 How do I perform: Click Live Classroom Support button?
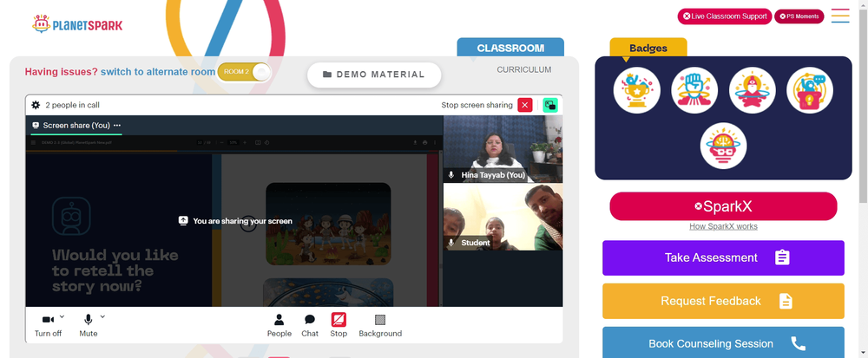click(x=725, y=16)
